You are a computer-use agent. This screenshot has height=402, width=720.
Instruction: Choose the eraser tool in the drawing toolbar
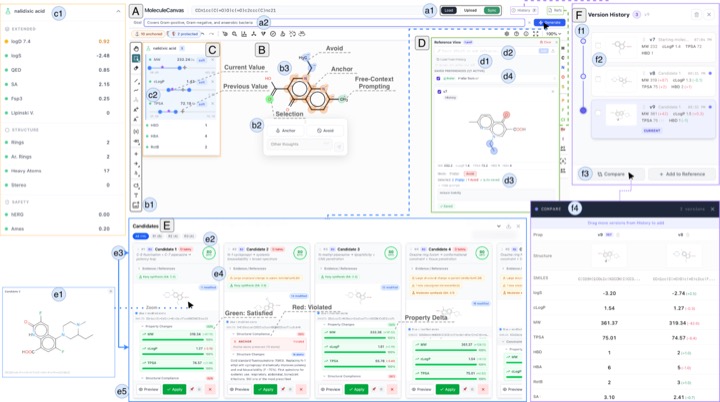point(136,68)
